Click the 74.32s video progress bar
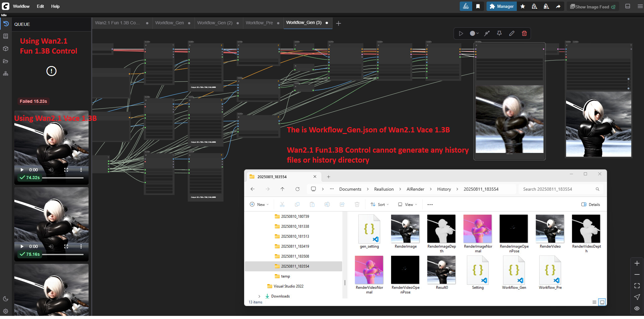Image resolution: width=644 pixels, height=319 pixels. pos(63,178)
